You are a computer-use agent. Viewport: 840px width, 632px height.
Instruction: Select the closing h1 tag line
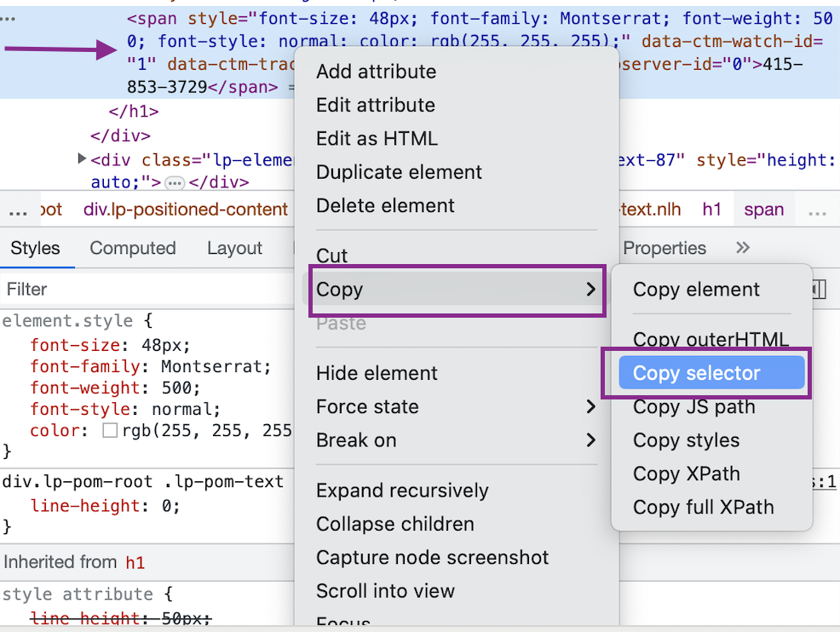coord(134,112)
